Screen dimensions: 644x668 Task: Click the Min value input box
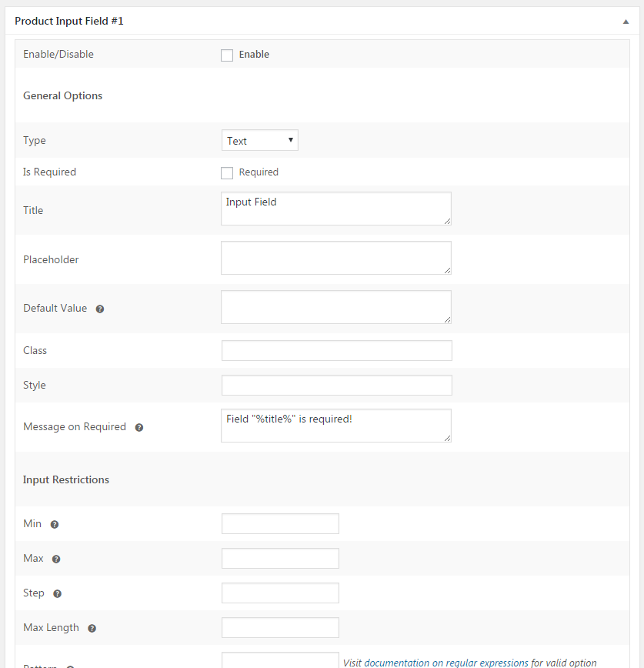click(x=280, y=524)
